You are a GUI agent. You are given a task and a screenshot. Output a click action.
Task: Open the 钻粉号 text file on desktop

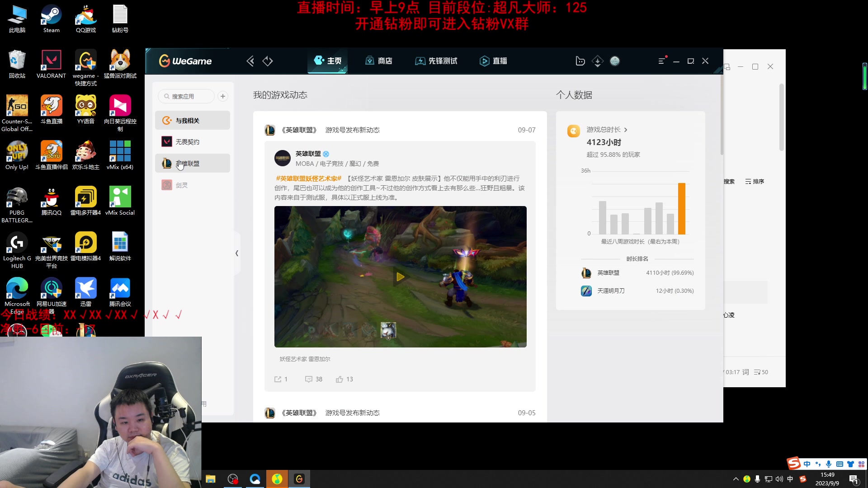tap(120, 19)
